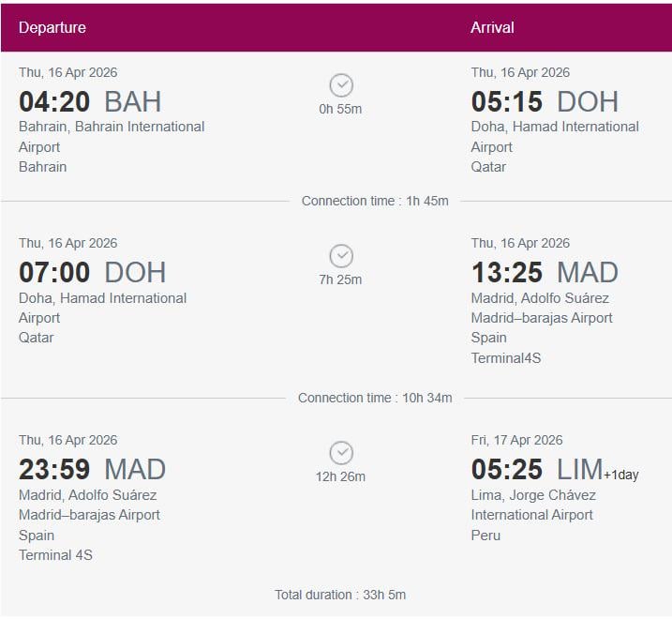Select the Departure column header
Viewport: 672px width, 619px height.
[x=52, y=27]
